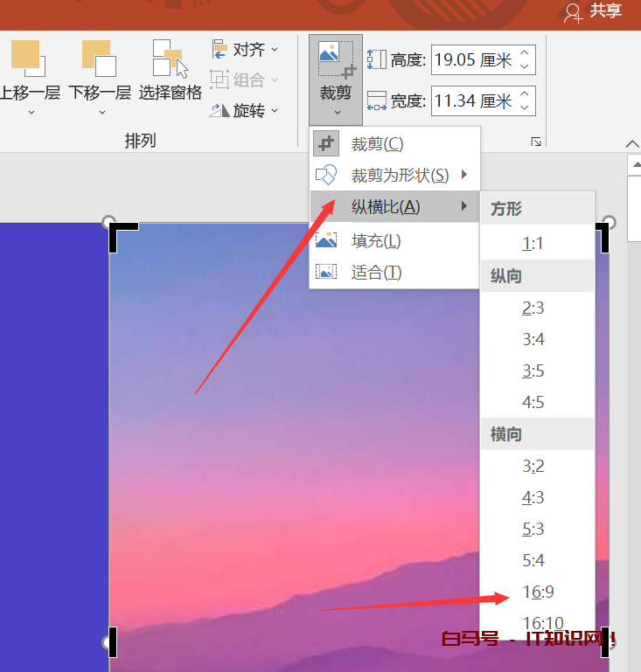Collapse the ribbon with the chevron
This screenshot has width=641, height=672.
(632, 144)
